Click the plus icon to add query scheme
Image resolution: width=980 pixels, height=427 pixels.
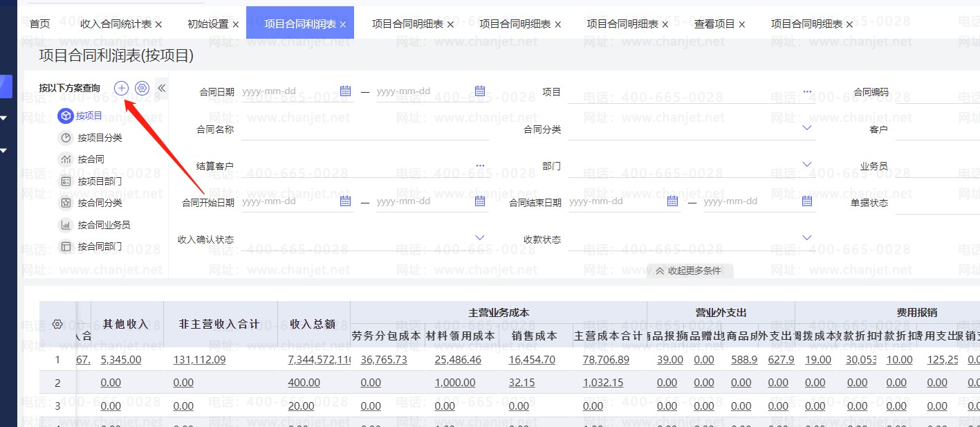click(x=121, y=88)
